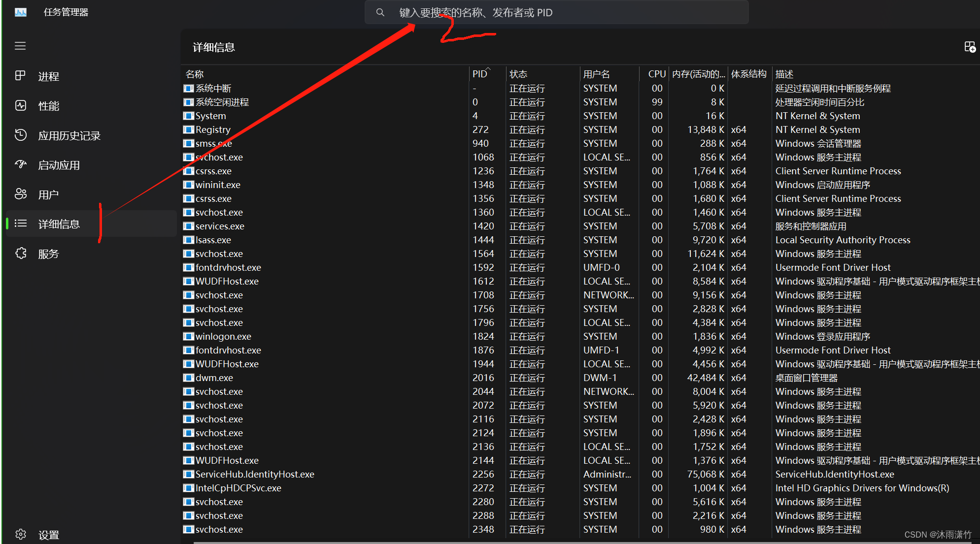Click the Registry process icon
Image resolution: width=980 pixels, height=544 pixels.
tap(189, 129)
